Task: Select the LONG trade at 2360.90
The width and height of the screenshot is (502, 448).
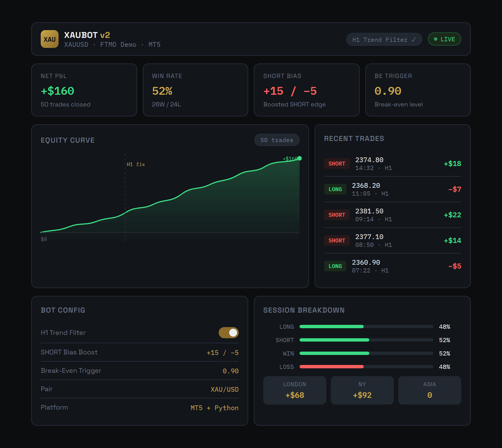Action: [x=393, y=266]
